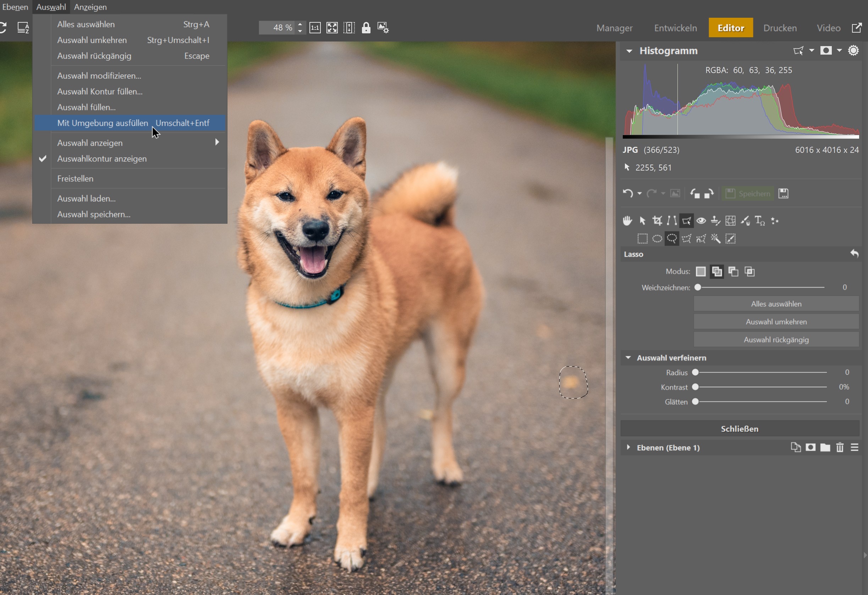Select the Crop tool
Screen dimensions: 868x595
(x=657, y=221)
